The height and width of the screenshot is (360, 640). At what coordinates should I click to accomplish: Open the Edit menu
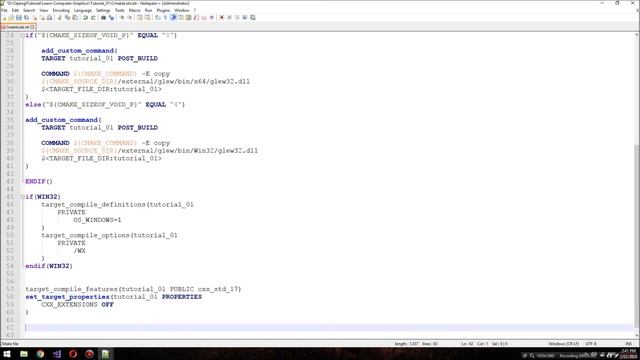[15, 10]
